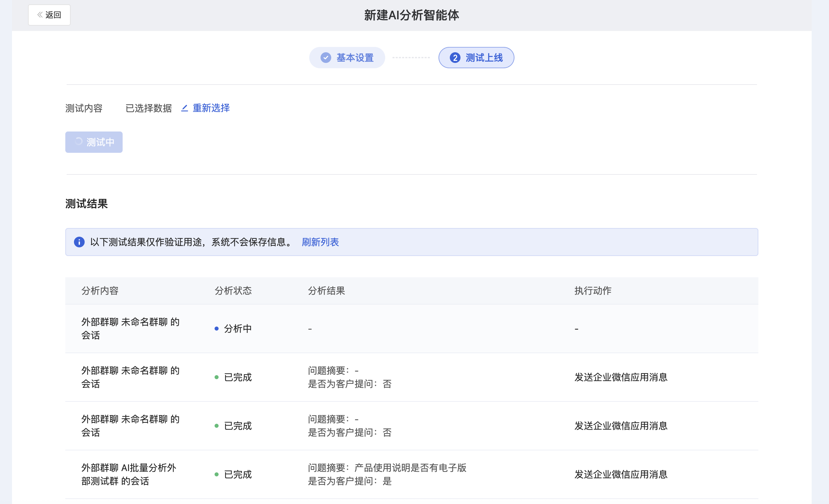Click 发送企业微信应用消息 in AI批量分析 row
Viewport: 829px width, 504px height.
click(x=621, y=474)
